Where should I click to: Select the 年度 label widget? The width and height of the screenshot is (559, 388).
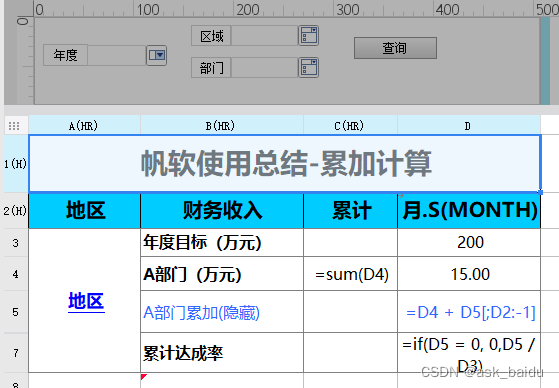coord(66,55)
